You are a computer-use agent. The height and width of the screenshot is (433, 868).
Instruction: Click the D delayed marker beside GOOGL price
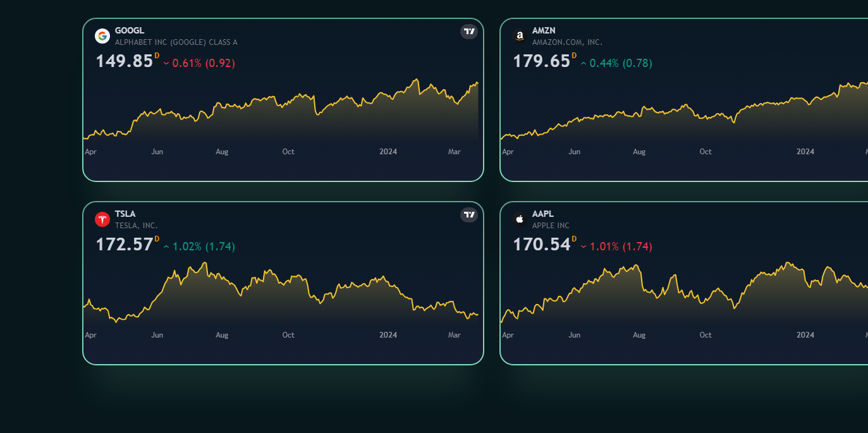click(157, 56)
